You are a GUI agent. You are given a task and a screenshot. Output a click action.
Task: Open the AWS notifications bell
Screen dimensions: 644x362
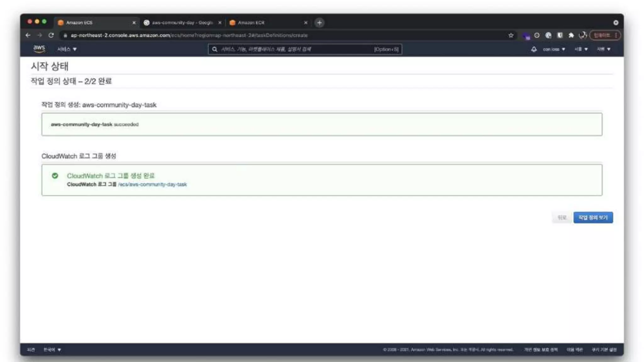534,49
